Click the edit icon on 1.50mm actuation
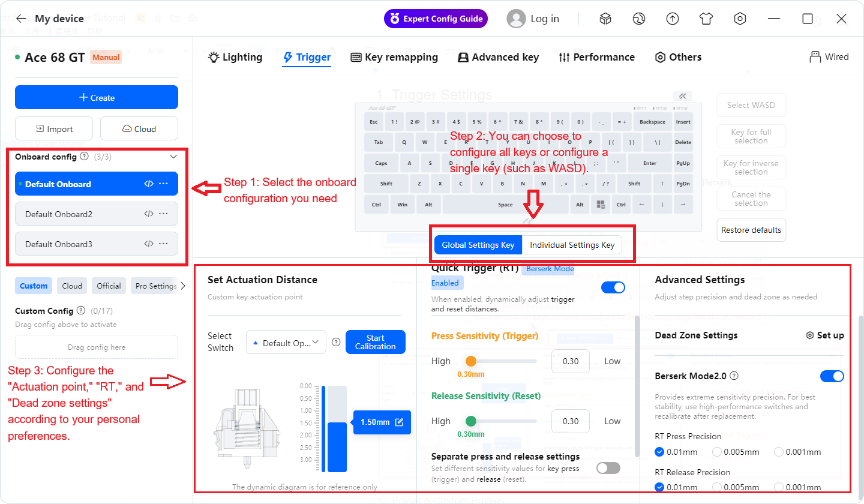Viewport: 864px width, 504px height. tap(400, 422)
